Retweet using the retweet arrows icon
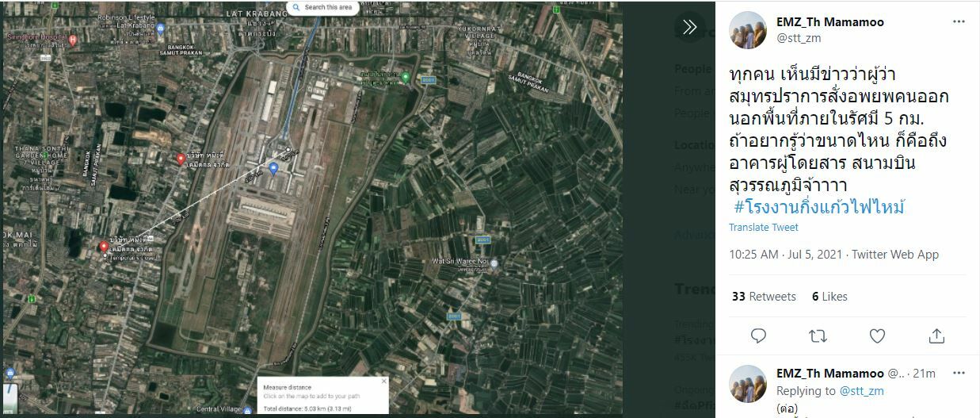 (x=818, y=336)
